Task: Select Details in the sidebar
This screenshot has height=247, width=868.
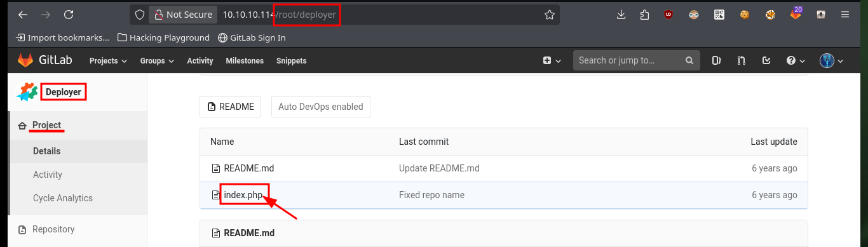Action: 47,151
